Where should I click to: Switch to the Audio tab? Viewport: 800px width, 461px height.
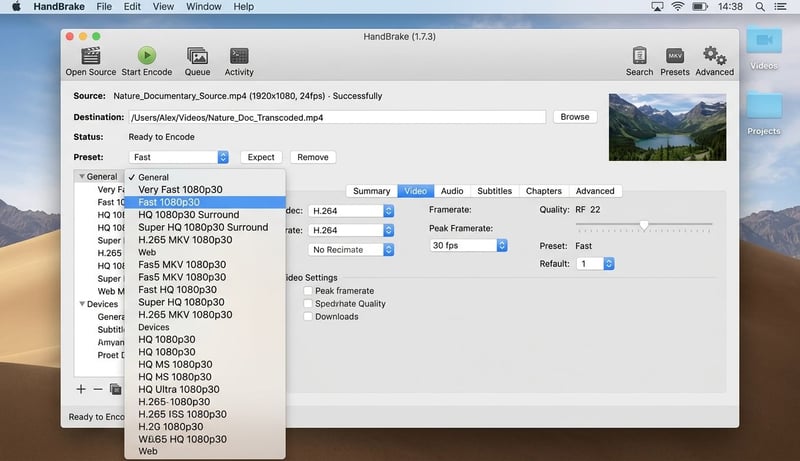point(452,191)
